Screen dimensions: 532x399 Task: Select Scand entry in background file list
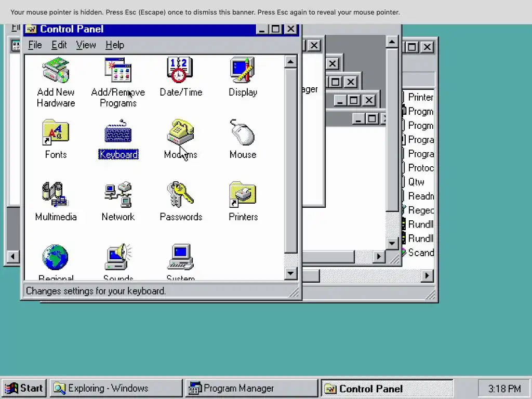[x=420, y=253]
